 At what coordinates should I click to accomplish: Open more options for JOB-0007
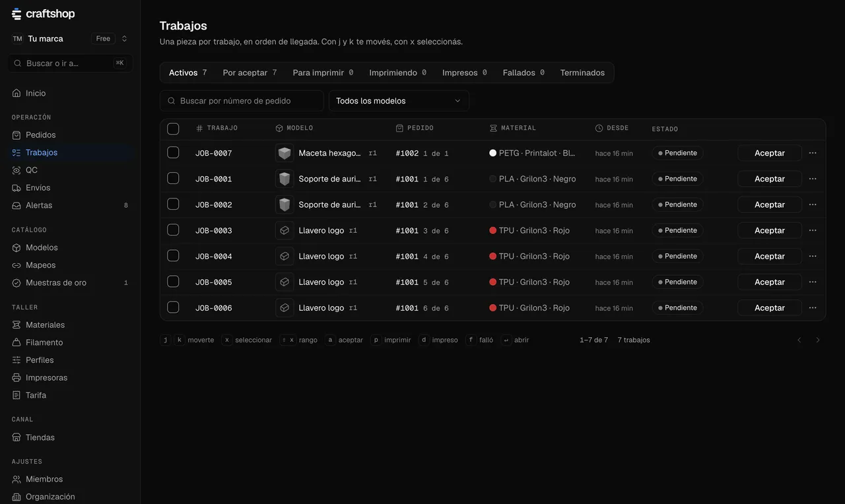coord(813,153)
